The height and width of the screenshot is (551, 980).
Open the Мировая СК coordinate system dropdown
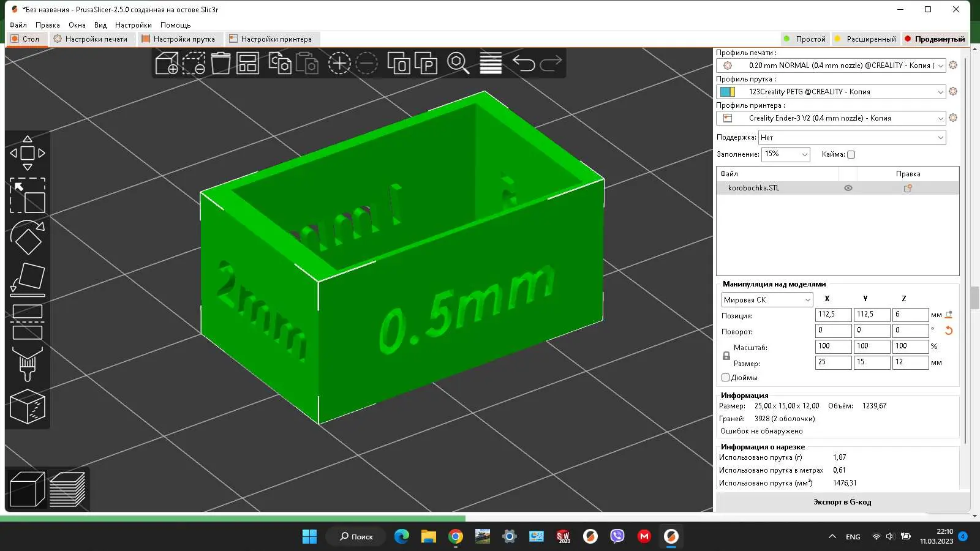click(x=767, y=300)
